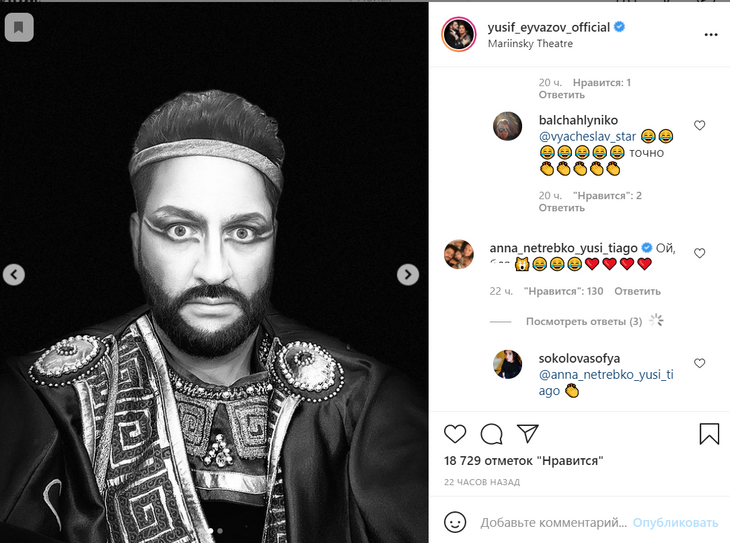
Task: Like the post with the heart icon
Action: tap(455, 434)
